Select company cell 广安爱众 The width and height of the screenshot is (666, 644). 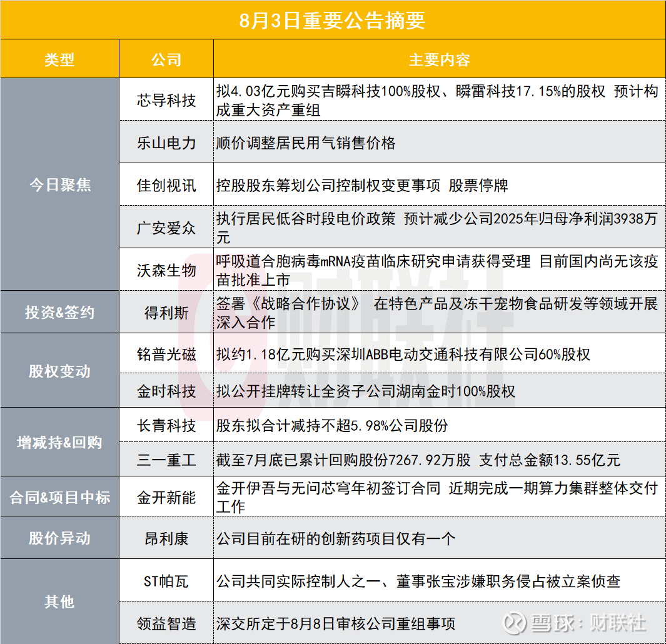pyautogui.click(x=166, y=228)
